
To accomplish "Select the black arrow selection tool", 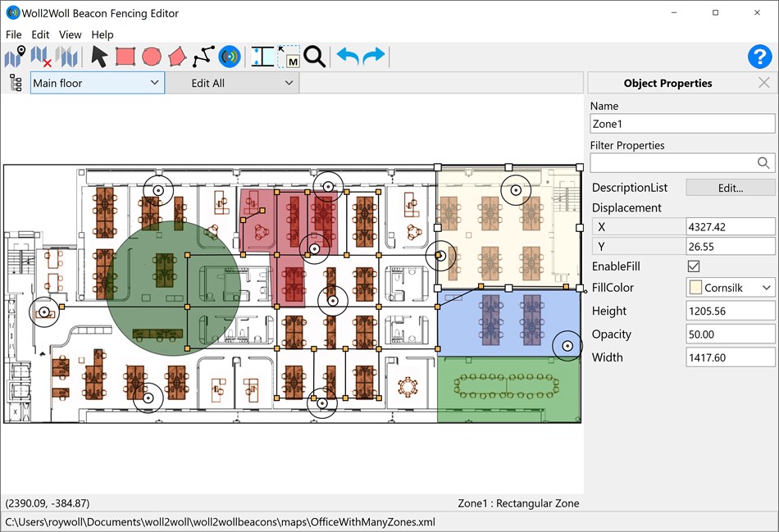I will [x=97, y=57].
